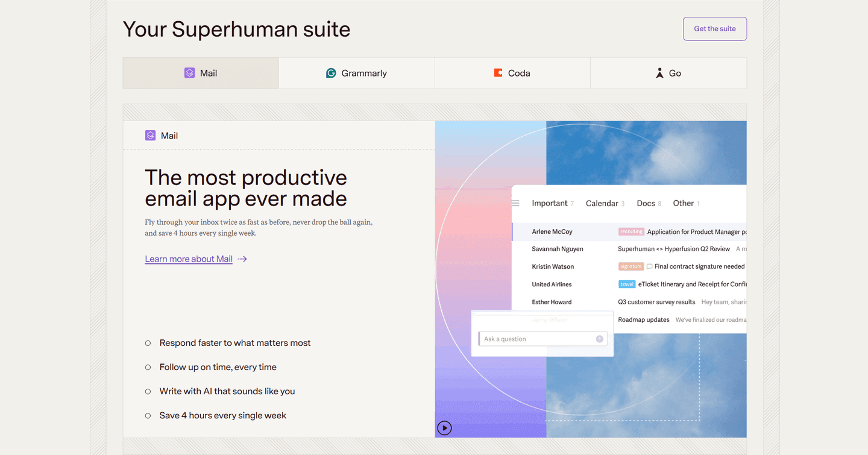Click the Mail icon in the panel header

(x=150, y=136)
